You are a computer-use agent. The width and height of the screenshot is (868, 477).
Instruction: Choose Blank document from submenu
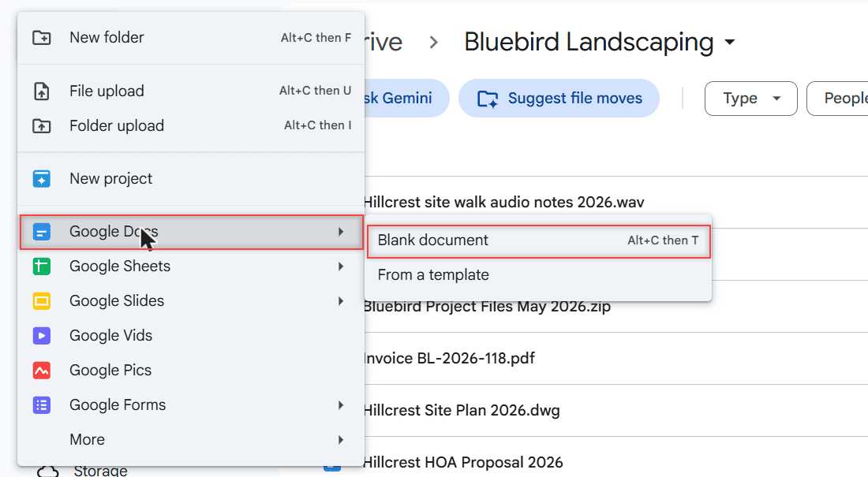pyautogui.click(x=538, y=240)
